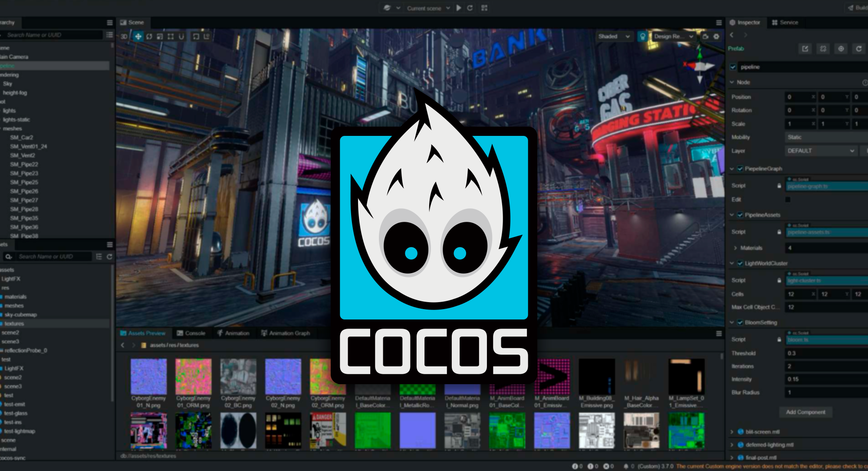Viewport: 868px width, 471px height.
Task: Click the bloom Threshold input field
Action: point(825,353)
